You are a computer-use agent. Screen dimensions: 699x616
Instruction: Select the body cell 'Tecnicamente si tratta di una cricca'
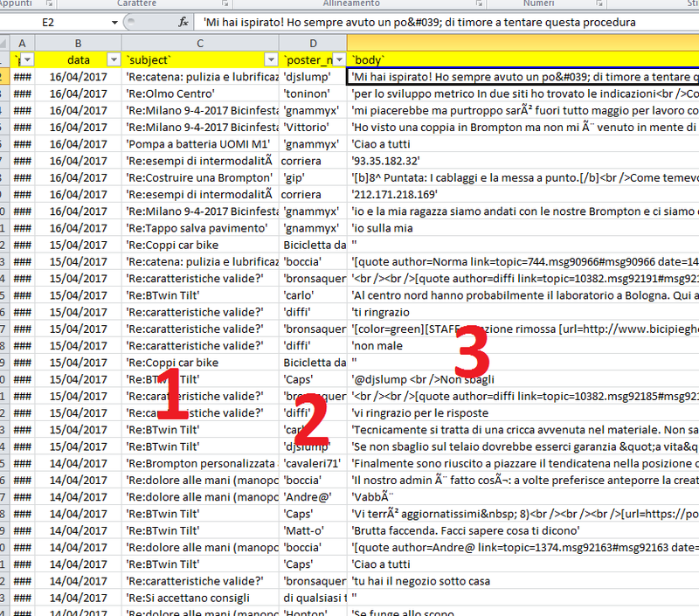pos(523,430)
